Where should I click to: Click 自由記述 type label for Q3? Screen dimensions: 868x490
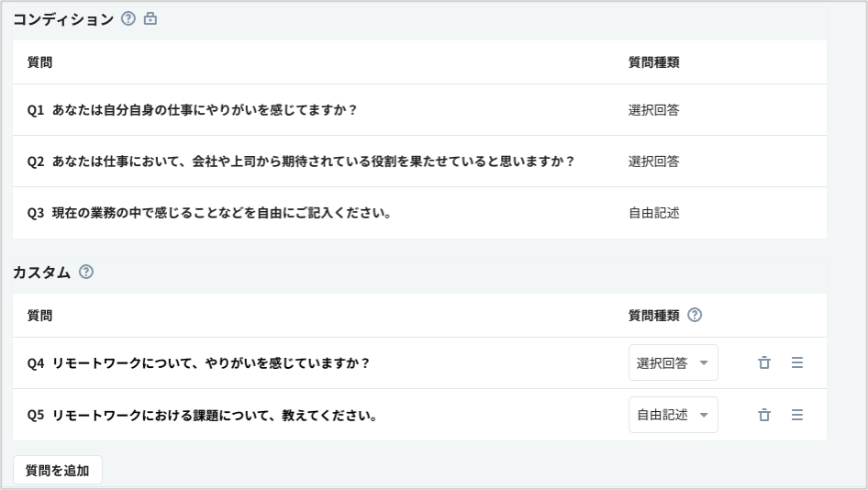point(653,213)
